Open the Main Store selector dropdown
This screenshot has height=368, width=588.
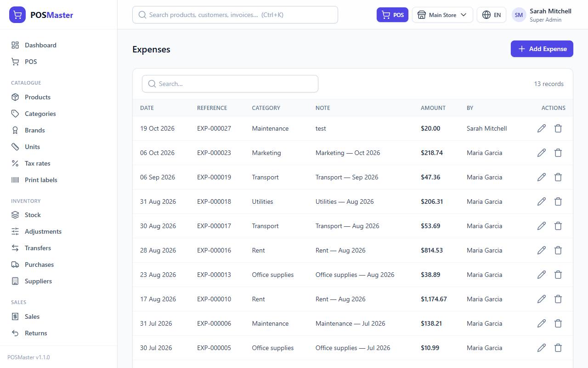[442, 15]
